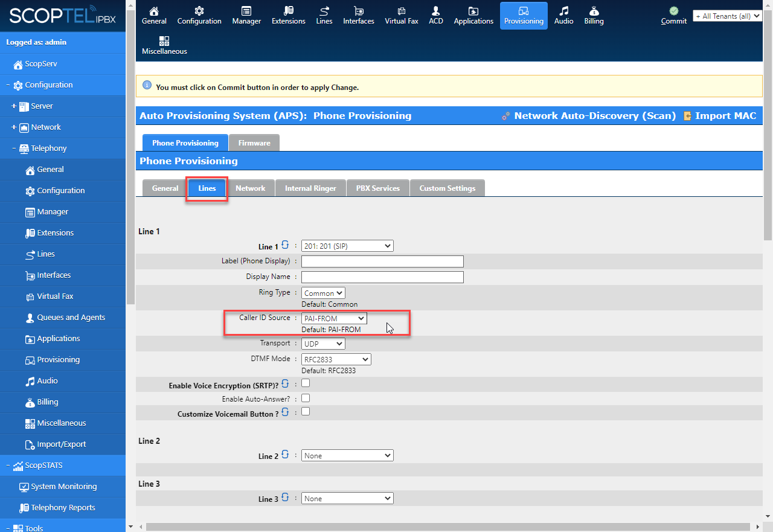Open the Caller ID Source dropdown
773x532 pixels.
(x=334, y=318)
